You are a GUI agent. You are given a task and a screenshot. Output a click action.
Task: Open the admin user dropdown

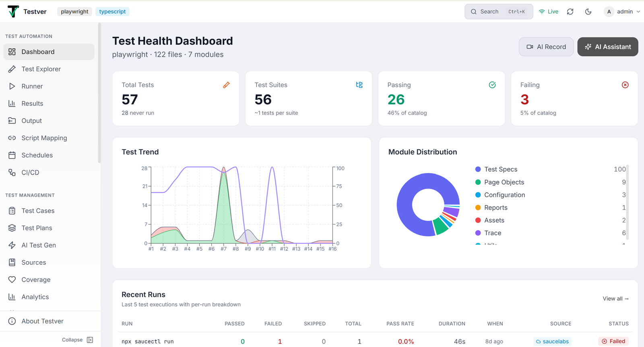pos(622,12)
